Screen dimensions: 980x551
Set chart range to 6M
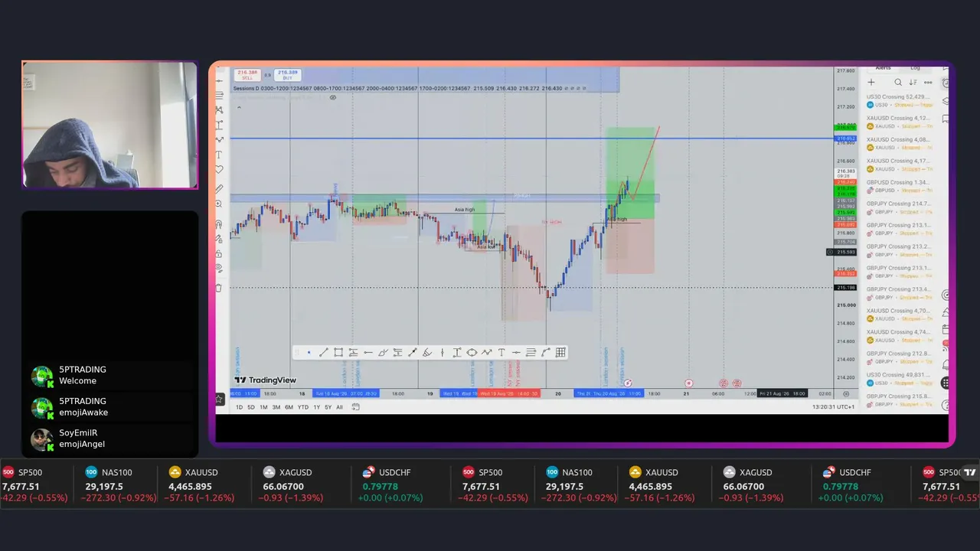pos(289,407)
